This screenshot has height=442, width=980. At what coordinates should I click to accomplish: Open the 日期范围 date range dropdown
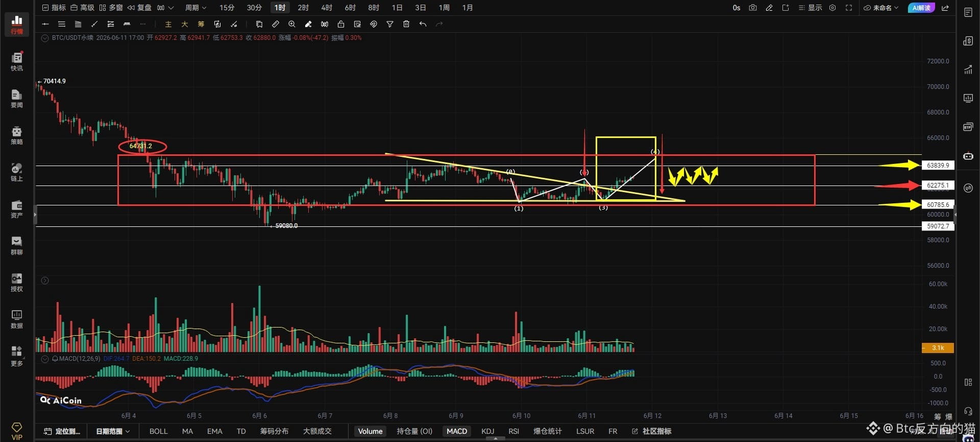113,431
